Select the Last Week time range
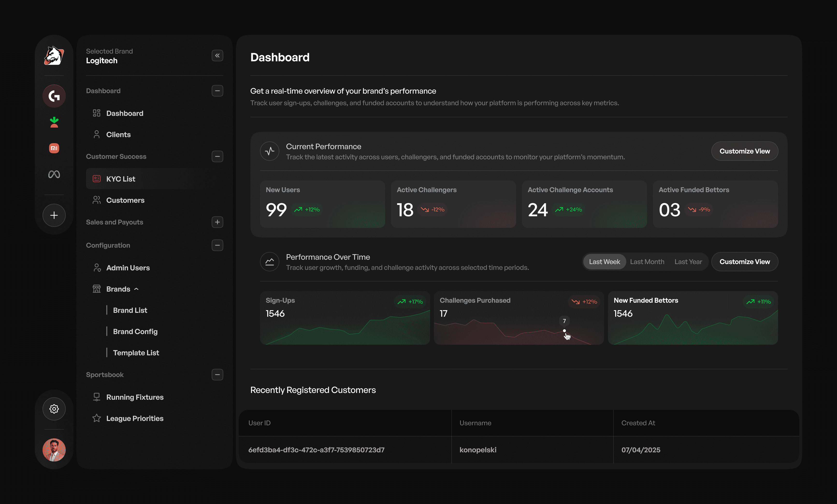The image size is (837, 504). click(x=604, y=262)
